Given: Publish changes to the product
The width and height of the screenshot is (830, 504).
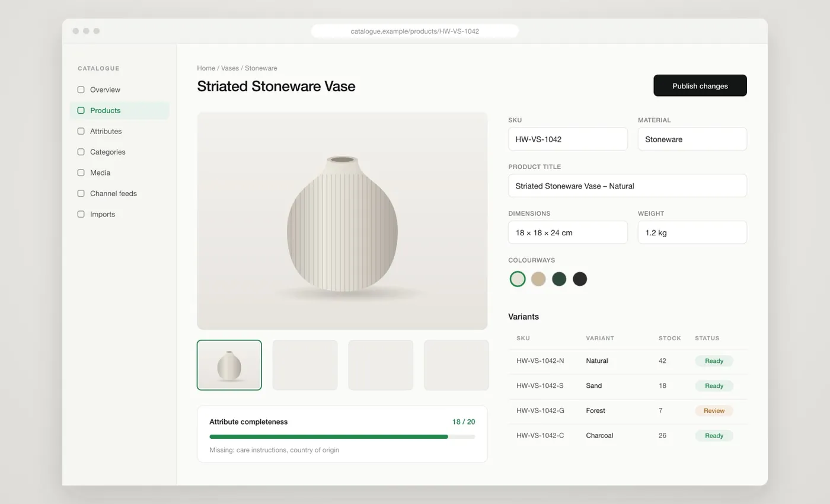Looking at the screenshot, I should (x=700, y=85).
